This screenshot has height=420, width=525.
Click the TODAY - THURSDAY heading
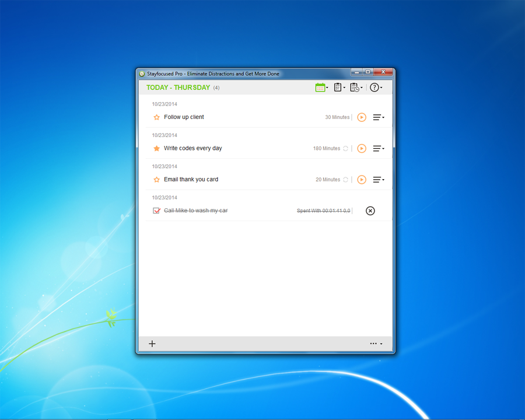pyautogui.click(x=178, y=87)
